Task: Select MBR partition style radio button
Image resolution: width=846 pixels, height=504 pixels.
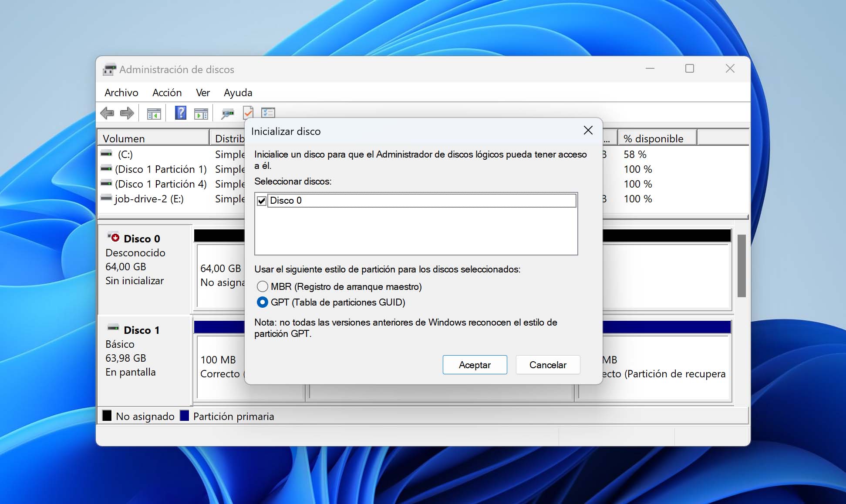Action: 262,286
